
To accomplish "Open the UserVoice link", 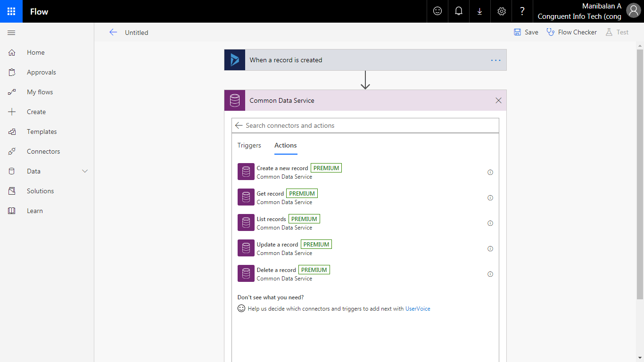I will [x=418, y=309].
